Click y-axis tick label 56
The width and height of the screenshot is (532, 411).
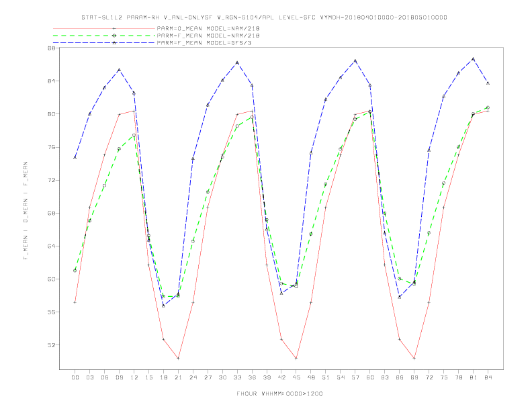click(51, 312)
